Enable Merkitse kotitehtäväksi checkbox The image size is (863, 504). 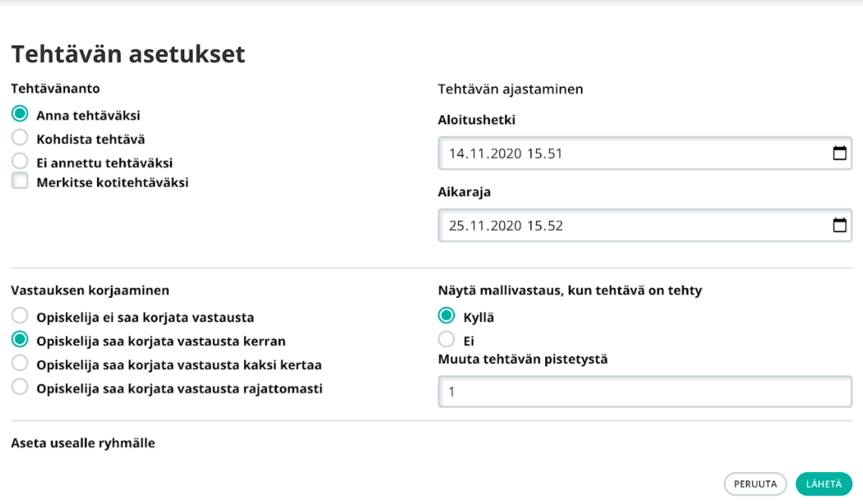21,181
